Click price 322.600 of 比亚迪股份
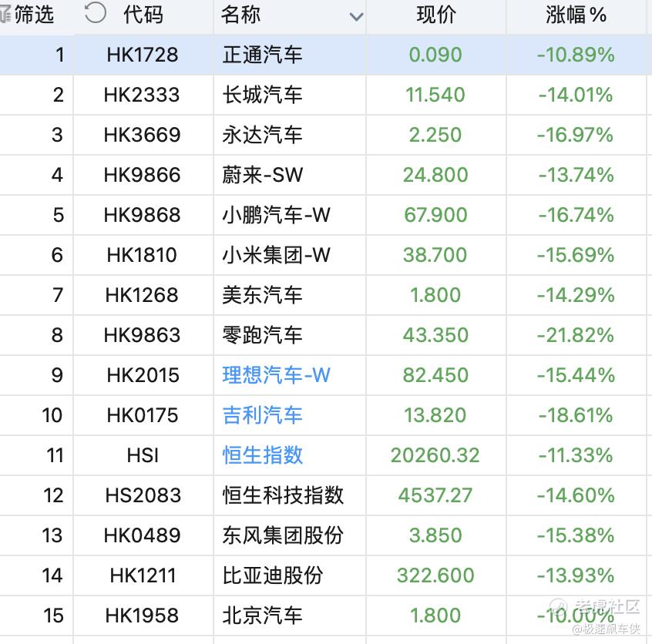 click(435, 575)
